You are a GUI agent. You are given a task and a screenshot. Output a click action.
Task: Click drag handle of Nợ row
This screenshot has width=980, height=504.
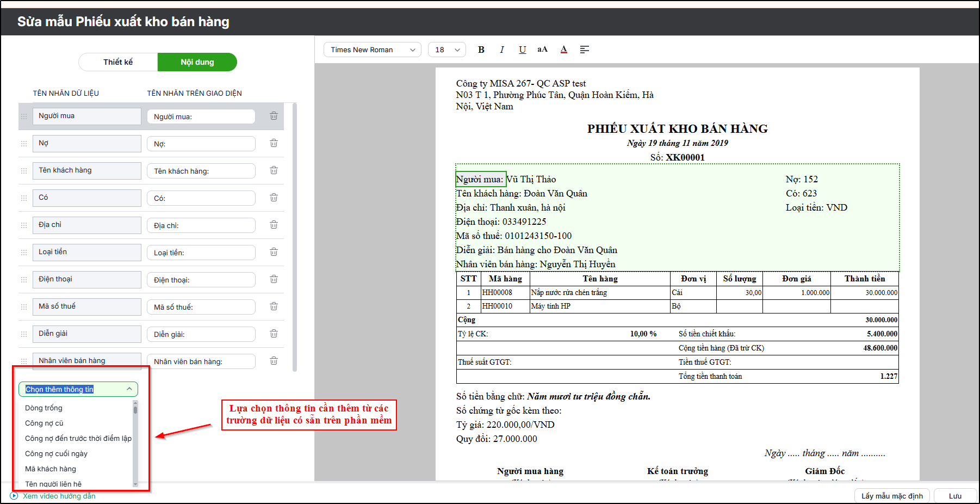click(24, 144)
